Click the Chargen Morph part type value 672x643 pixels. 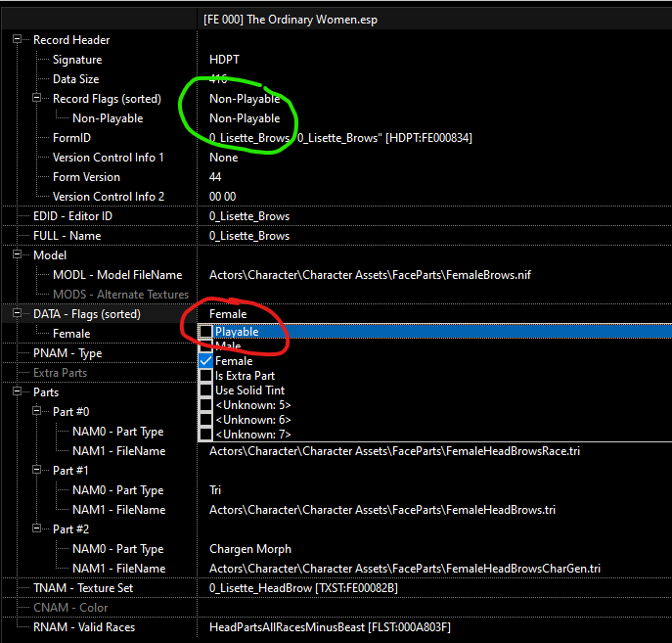(x=250, y=549)
